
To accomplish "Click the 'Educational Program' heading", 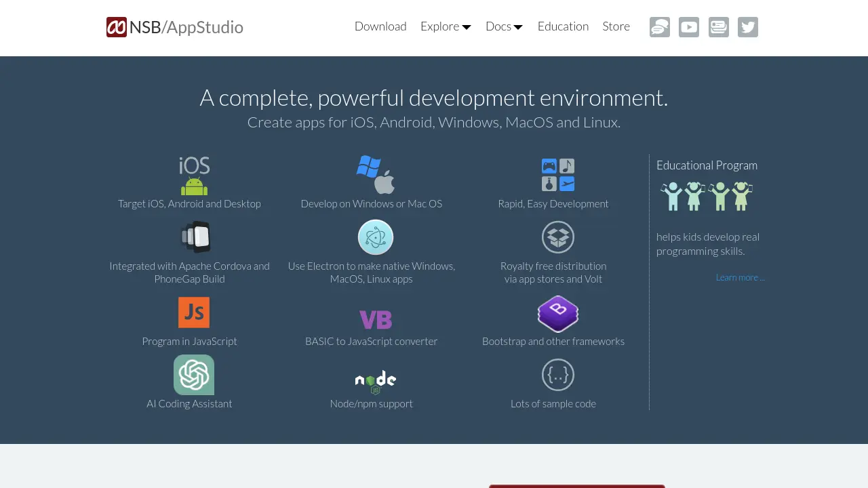I will pyautogui.click(x=707, y=165).
